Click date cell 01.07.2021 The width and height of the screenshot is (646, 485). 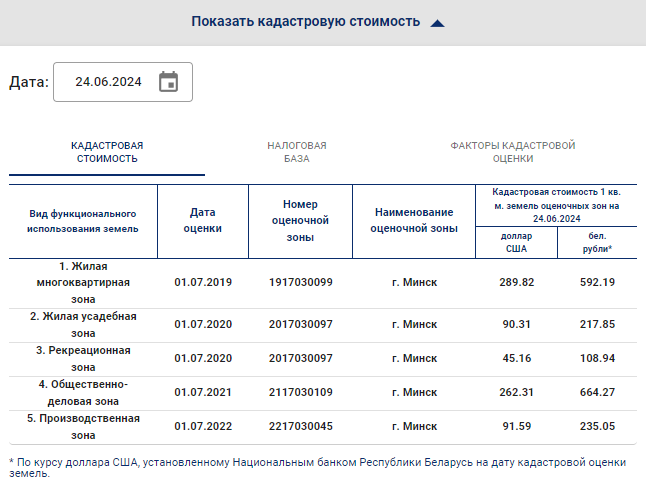pos(203,392)
